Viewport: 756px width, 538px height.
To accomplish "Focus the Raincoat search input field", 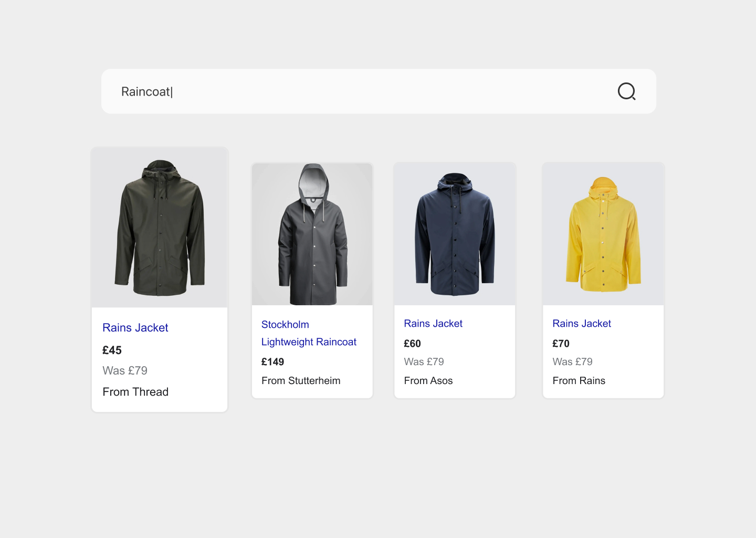I will click(379, 91).
